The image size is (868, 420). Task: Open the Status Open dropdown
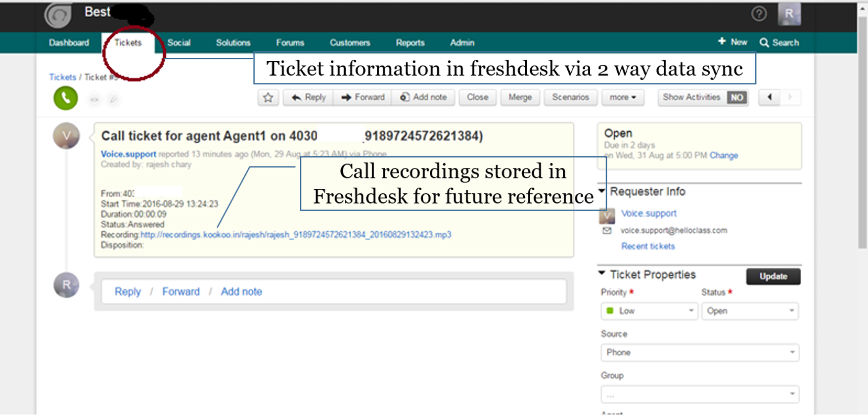coord(750,311)
